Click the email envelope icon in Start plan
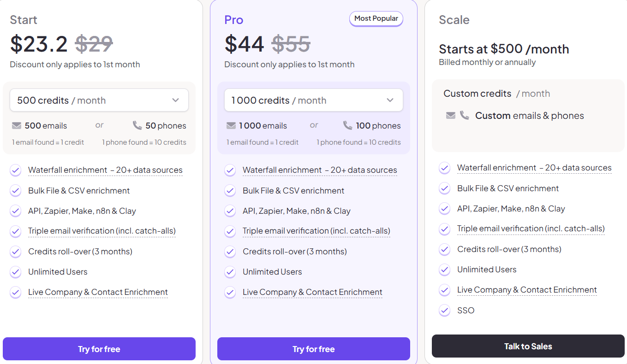The image size is (627, 364). point(16,125)
